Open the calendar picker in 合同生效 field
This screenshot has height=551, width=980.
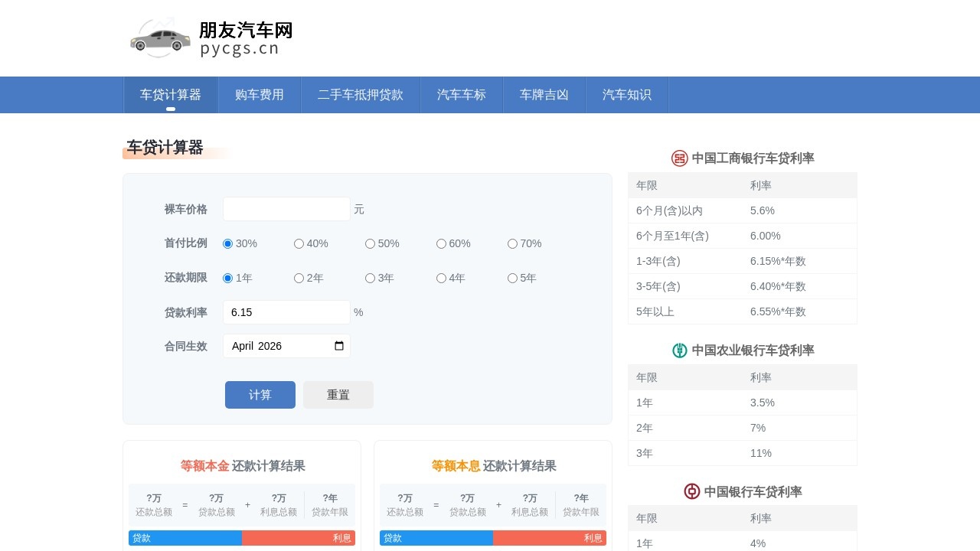click(x=339, y=346)
